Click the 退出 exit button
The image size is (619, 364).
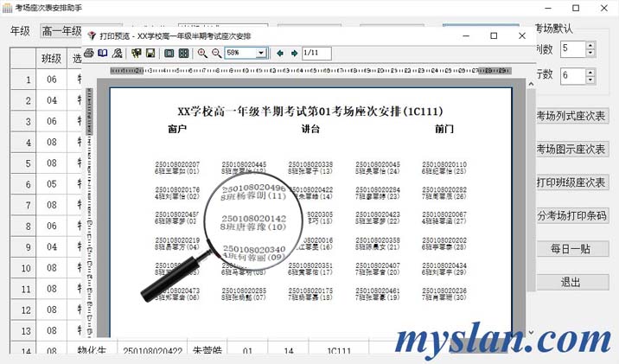coord(571,282)
